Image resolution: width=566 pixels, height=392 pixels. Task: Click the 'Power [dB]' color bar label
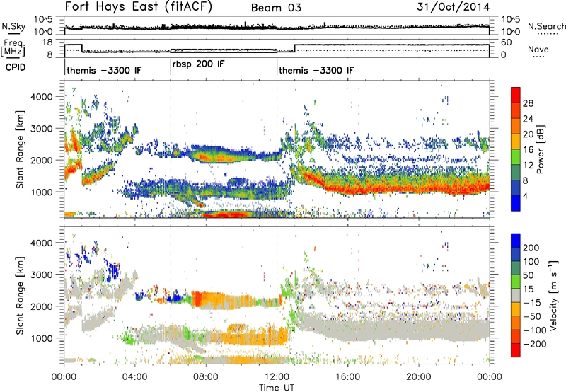click(x=541, y=149)
